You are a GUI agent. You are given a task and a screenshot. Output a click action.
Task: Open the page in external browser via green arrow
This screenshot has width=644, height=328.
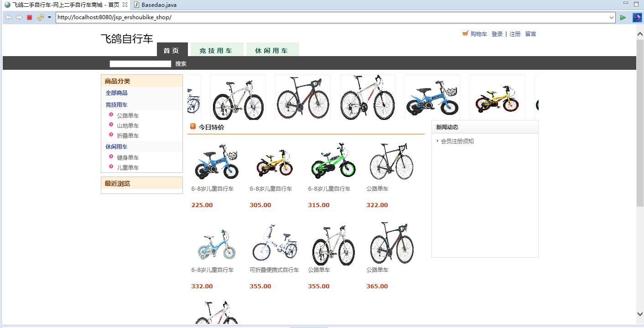pyautogui.click(x=623, y=17)
